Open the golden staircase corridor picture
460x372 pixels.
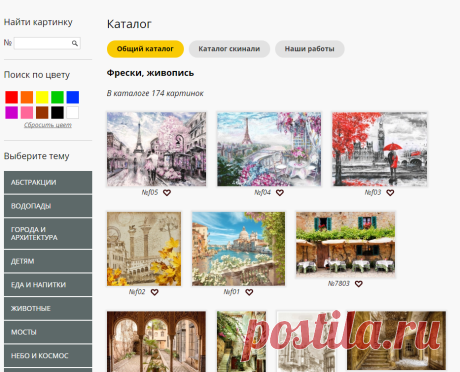[396, 341]
